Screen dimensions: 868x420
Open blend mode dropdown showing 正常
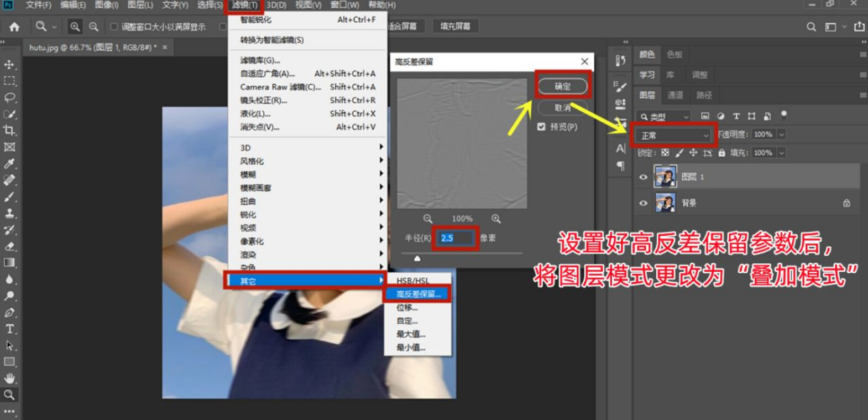point(673,135)
